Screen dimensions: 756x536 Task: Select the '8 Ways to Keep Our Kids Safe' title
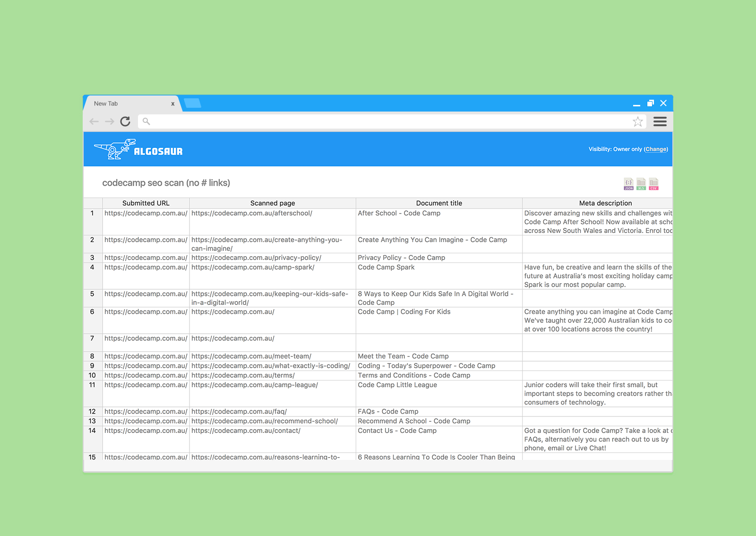436,298
